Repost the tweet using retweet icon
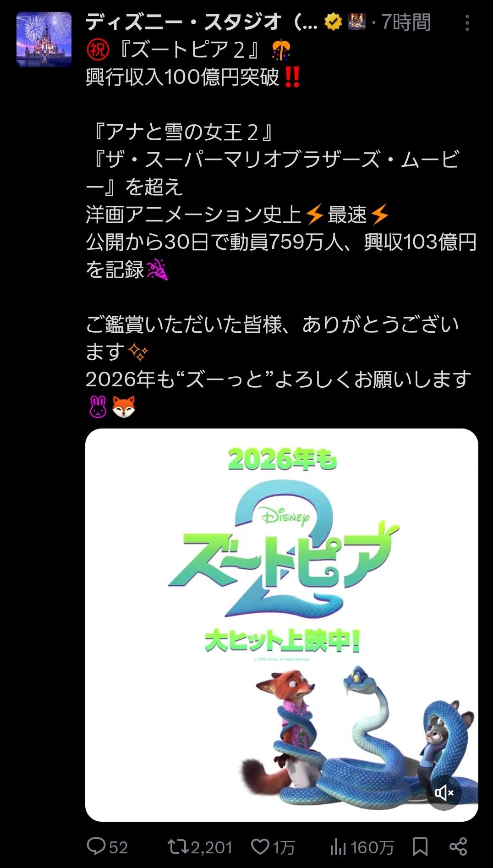This screenshot has width=493, height=868. point(178,846)
